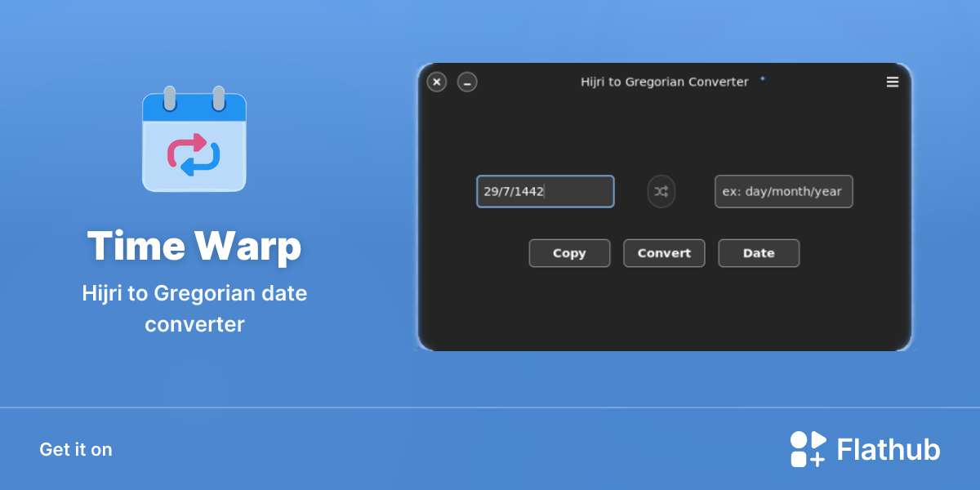Open the hamburger menu in the header bar
980x490 pixels.
click(893, 82)
